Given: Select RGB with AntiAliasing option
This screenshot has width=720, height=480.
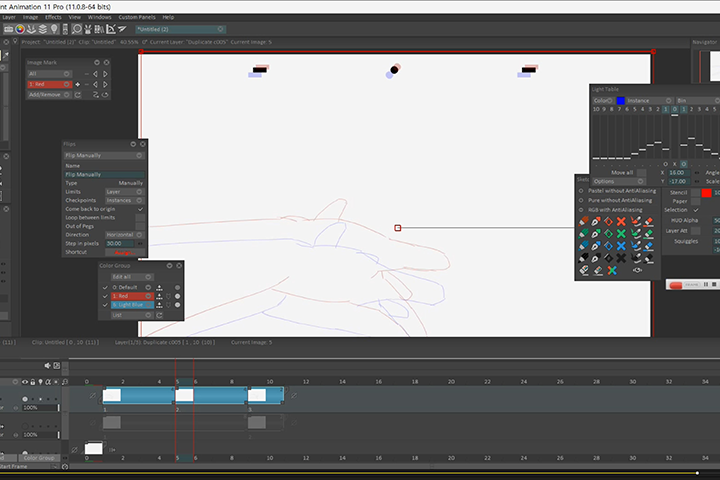Looking at the screenshot, I should pyautogui.click(x=581, y=209).
